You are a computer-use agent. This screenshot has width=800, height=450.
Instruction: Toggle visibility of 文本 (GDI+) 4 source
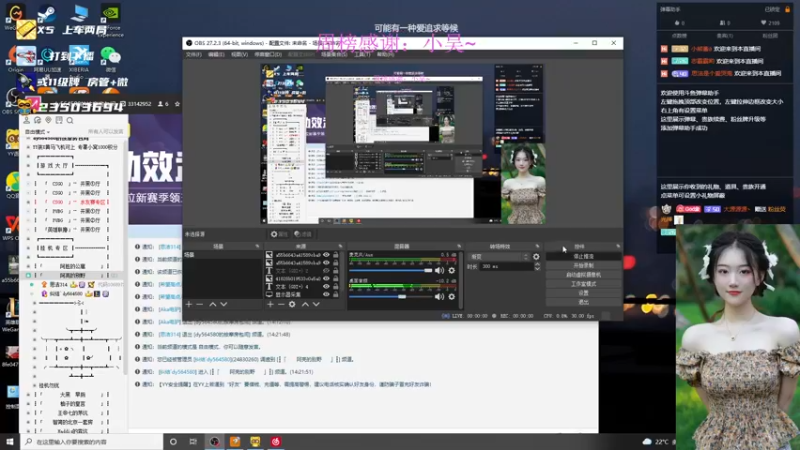point(327,287)
